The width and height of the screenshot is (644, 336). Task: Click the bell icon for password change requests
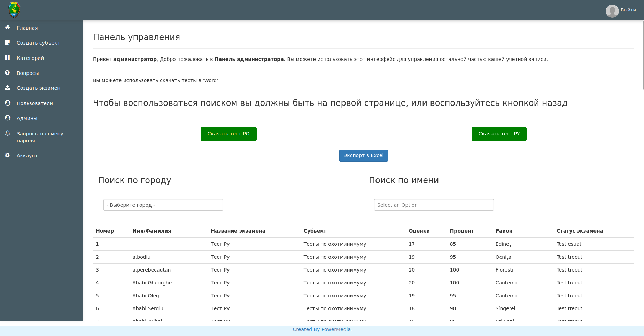click(x=8, y=133)
